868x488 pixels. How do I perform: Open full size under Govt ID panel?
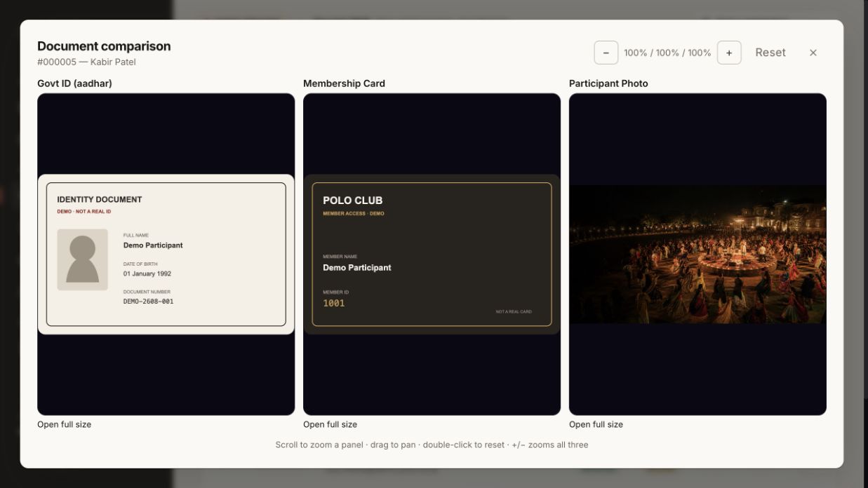pyautogui.click(x=64, y=424)
